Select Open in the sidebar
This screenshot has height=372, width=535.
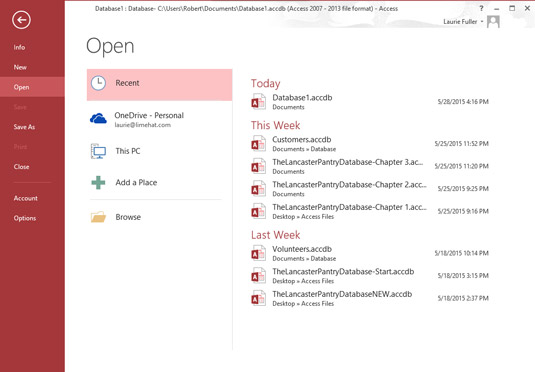[x=21, y=87]
